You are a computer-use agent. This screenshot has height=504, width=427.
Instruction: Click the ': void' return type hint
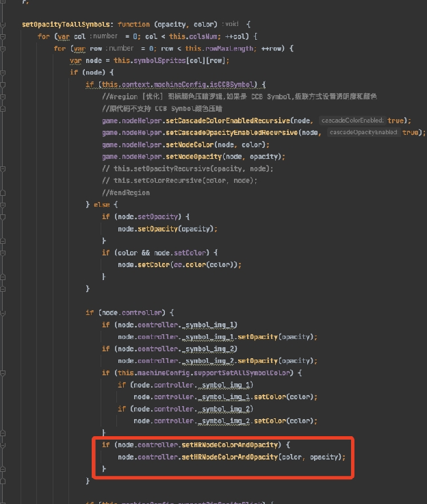[232, 24]
